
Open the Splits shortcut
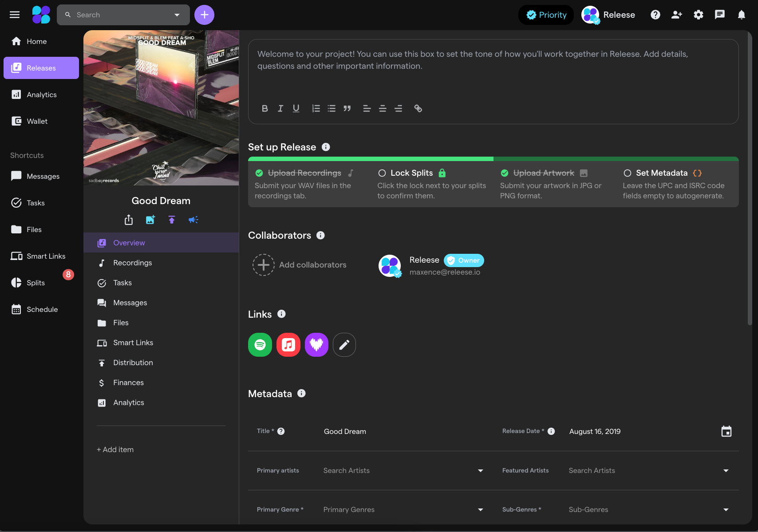tap(41, 283)
